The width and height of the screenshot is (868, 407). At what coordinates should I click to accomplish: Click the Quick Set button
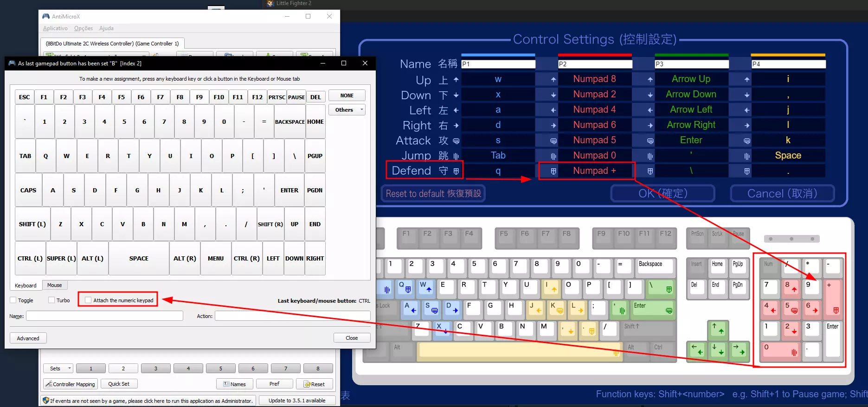click(x=119, y=384)
